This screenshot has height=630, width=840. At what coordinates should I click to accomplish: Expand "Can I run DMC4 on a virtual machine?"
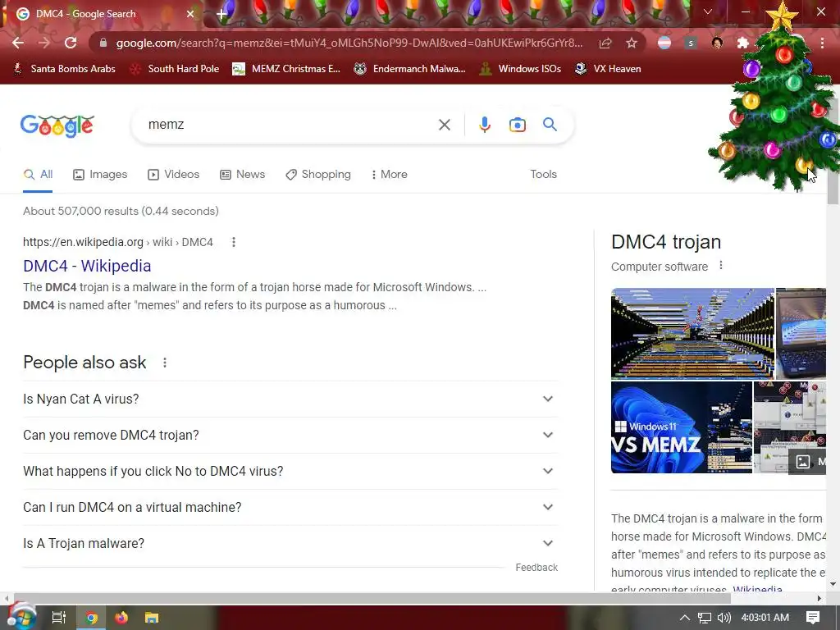(290, 507)
